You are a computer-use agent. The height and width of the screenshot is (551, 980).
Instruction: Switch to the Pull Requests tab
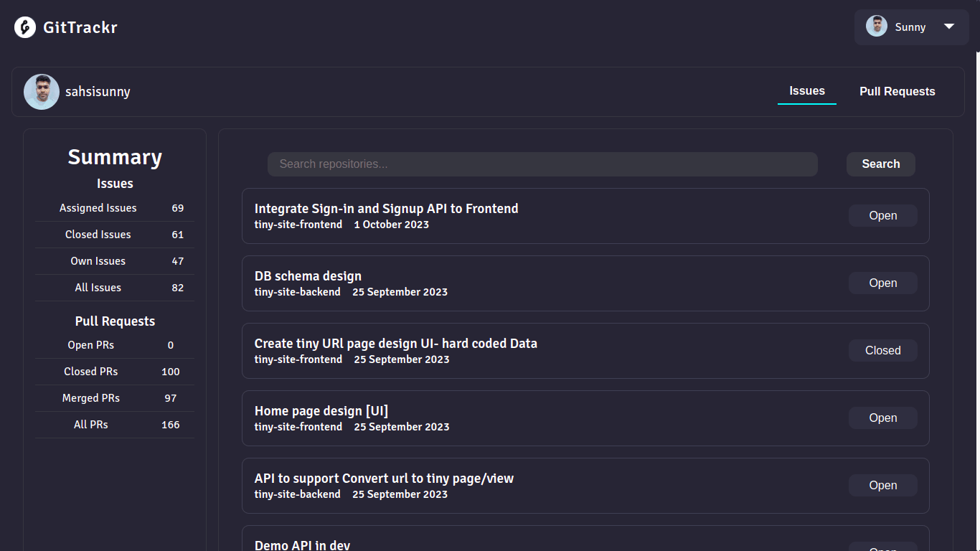[897, 92]
